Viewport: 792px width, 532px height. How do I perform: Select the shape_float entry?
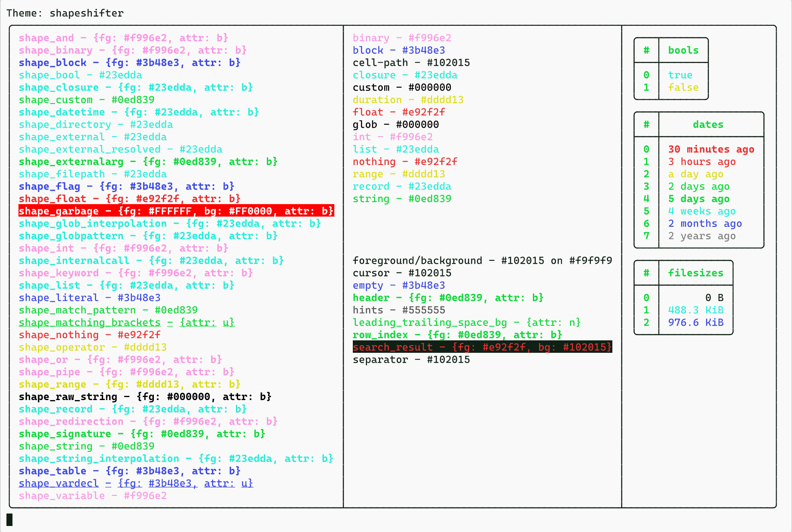129,199
